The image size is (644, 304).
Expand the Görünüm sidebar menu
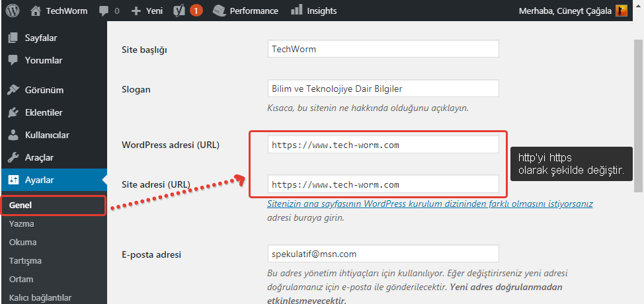44,90
